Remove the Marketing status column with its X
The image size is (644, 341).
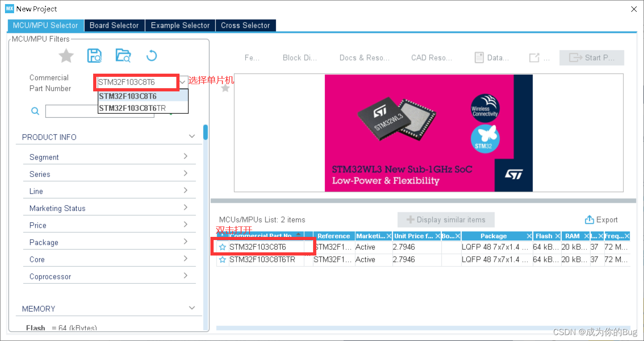[389, 236]
